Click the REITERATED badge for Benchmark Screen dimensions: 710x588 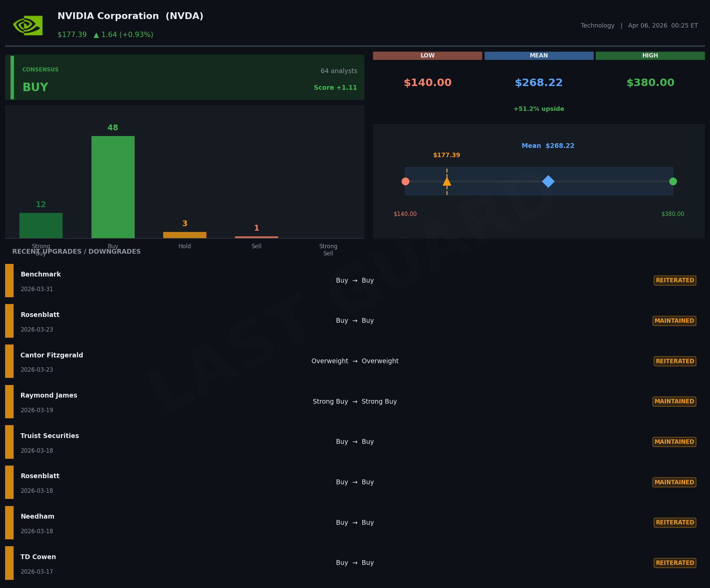[x=675, y=280]
